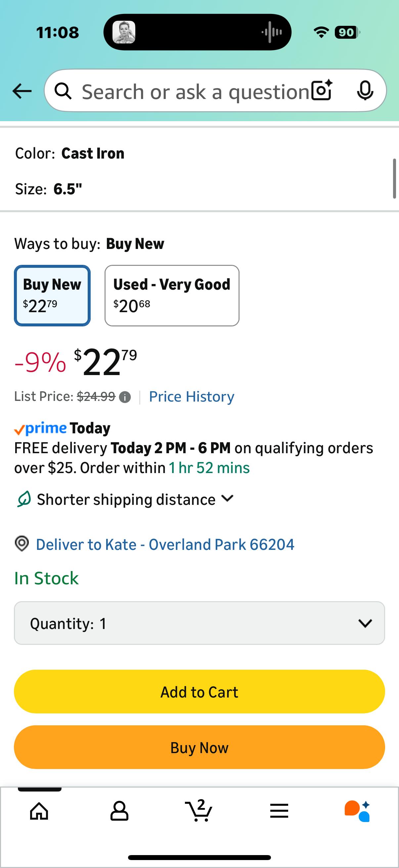Tap the microphone voice search icon
The image size is (399, 868).
pyautogui.click(x=365, y=90)
